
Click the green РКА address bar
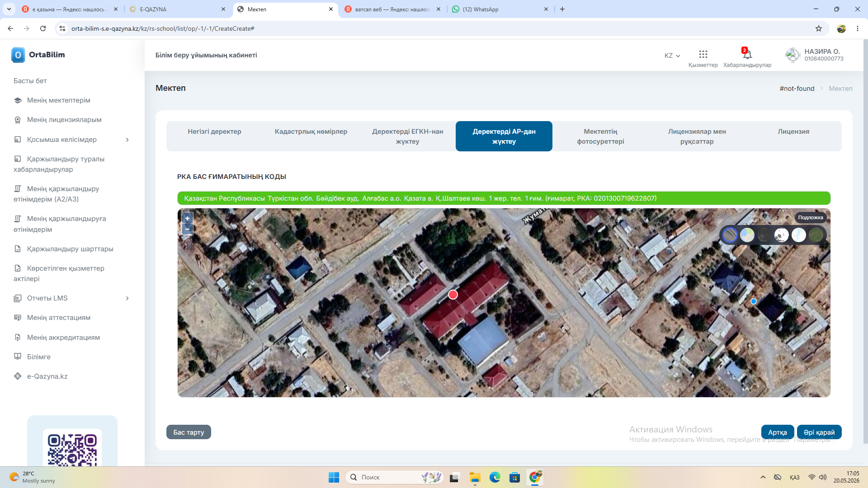(x=504, y=198)
